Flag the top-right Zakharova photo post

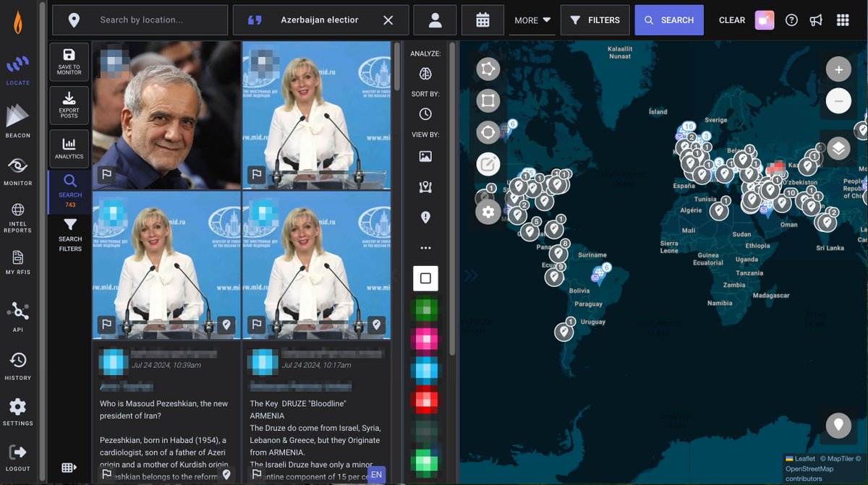256,174
